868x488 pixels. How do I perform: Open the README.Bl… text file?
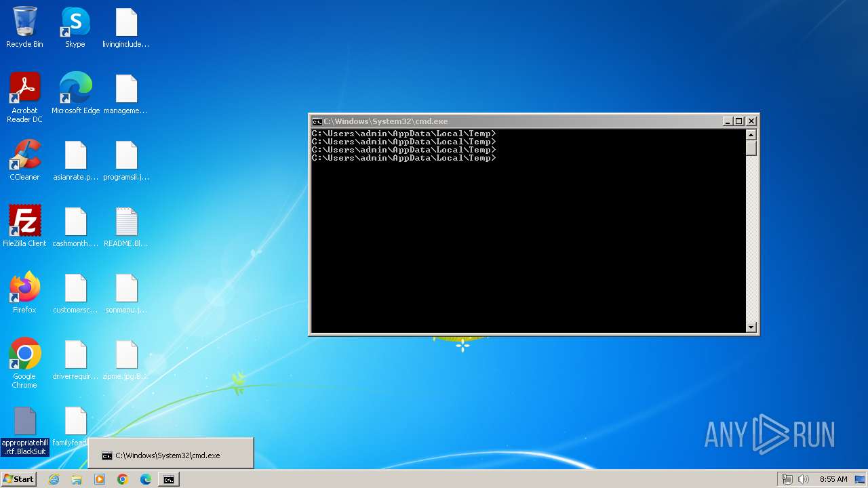(x=126, y=226)
